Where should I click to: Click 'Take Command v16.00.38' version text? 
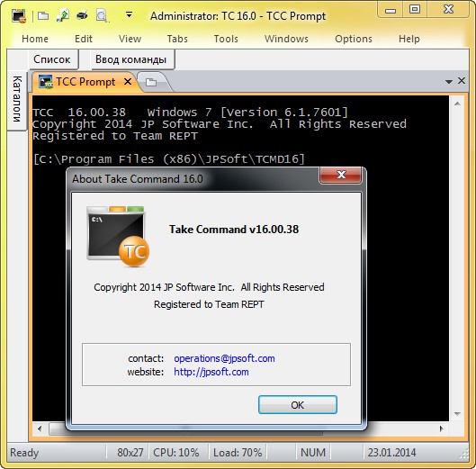tap(234, 230)
